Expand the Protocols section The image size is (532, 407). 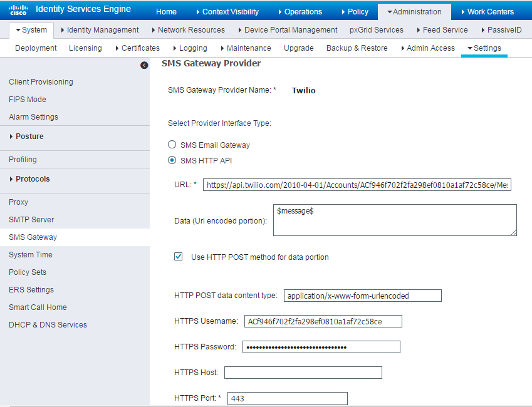pyautogui.click(x=30, y=178)
